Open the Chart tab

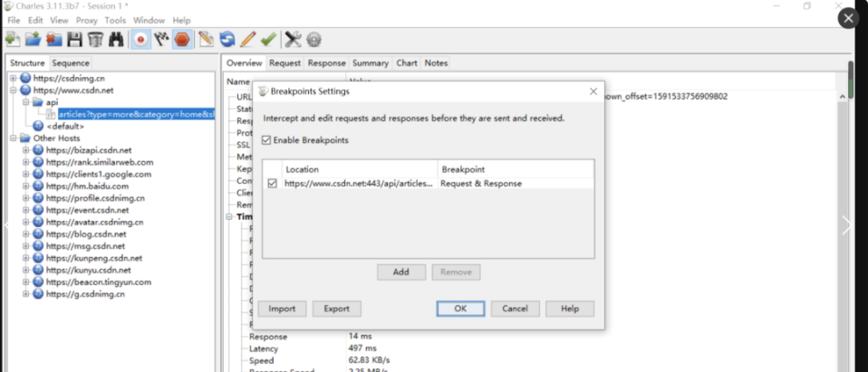pos(406,63)
